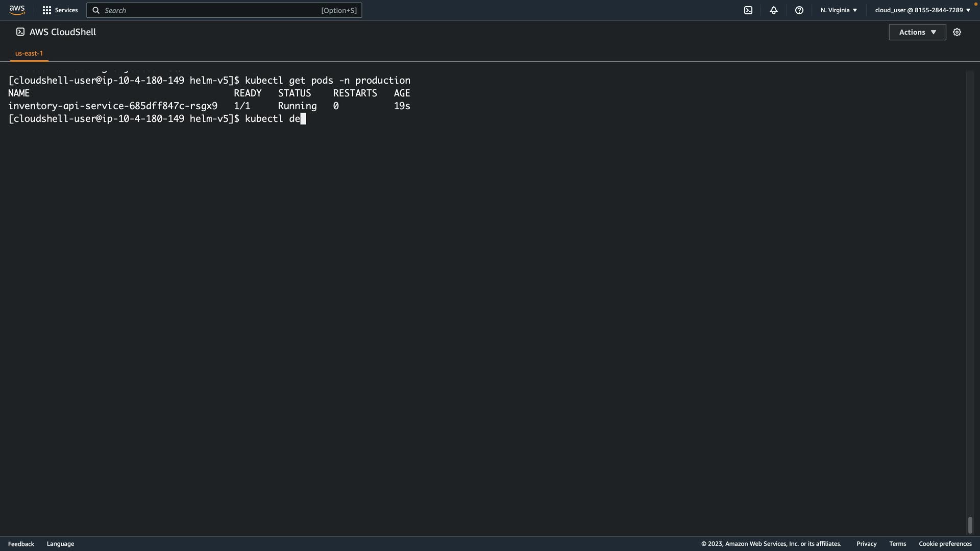Open the Actions dropdown
Image resolution: width=980 pixels, height=551 pixels.
917,32
